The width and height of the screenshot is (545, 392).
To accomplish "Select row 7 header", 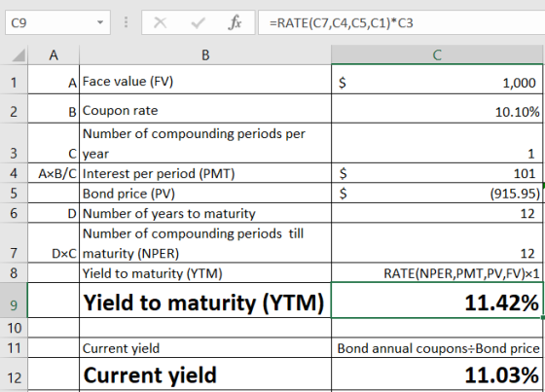I will (x=14, y=243).
